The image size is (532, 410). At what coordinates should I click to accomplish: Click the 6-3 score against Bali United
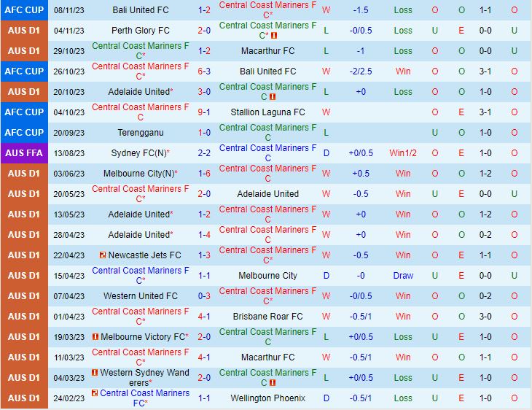pyautogui.click(x=204, y=71)
